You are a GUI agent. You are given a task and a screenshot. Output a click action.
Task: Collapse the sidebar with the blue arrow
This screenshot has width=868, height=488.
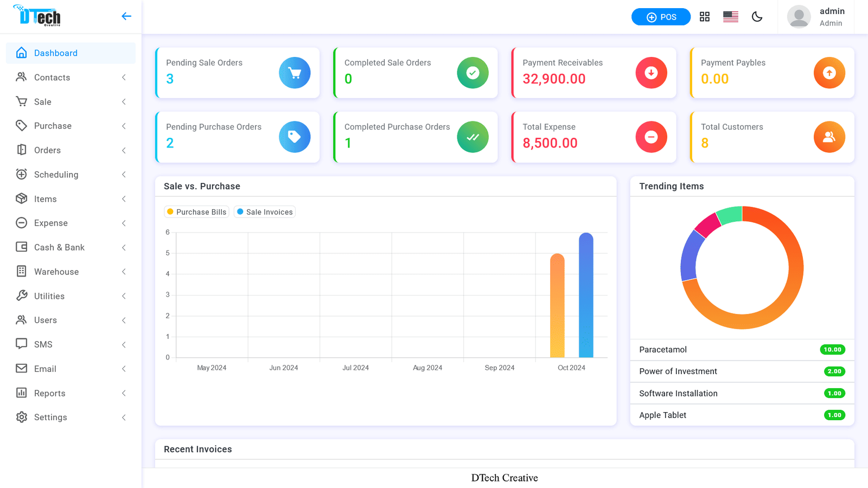click(x=126, y=16)
